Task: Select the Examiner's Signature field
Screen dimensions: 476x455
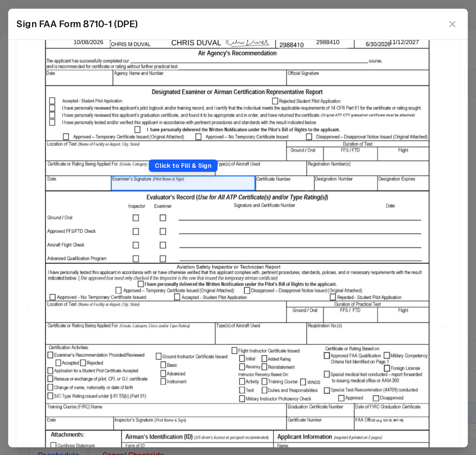Action: pyautogui.click(x=183, y=183)
